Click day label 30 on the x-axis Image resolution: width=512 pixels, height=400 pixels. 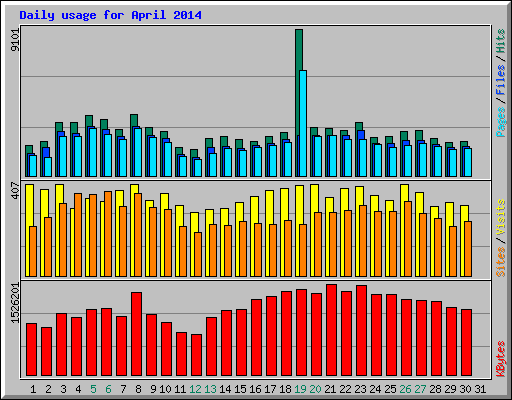pos(465,389)
